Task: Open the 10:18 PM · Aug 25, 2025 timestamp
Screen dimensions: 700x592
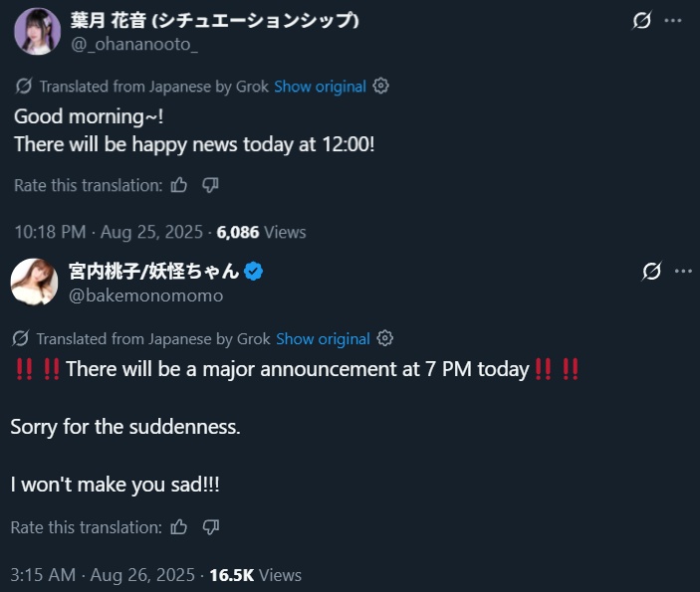Action: (110, 232)
